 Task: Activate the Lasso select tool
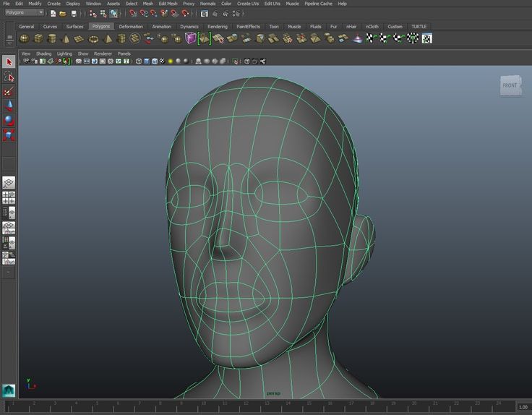[x=9, y=77]
